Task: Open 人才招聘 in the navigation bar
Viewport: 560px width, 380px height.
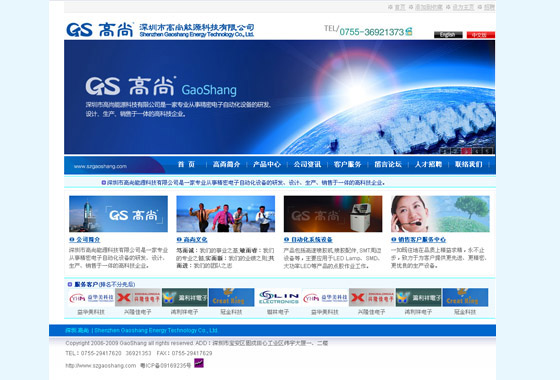Action: click(428, 164)
